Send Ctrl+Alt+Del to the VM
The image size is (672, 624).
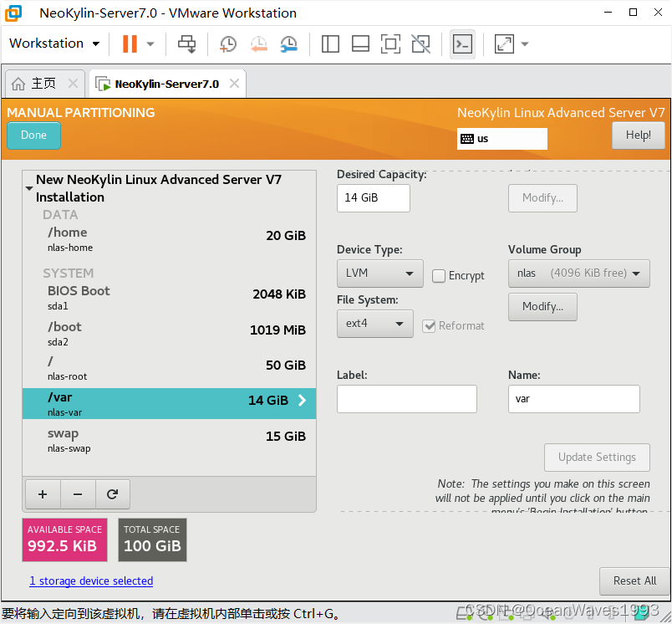tap(187, 43)
